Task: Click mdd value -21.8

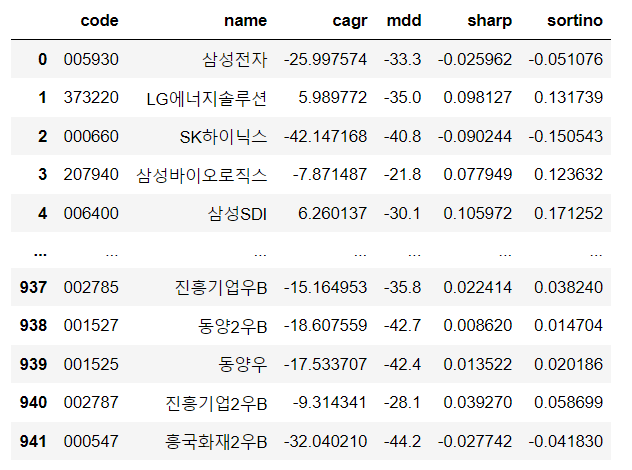Action: point(402,174)
